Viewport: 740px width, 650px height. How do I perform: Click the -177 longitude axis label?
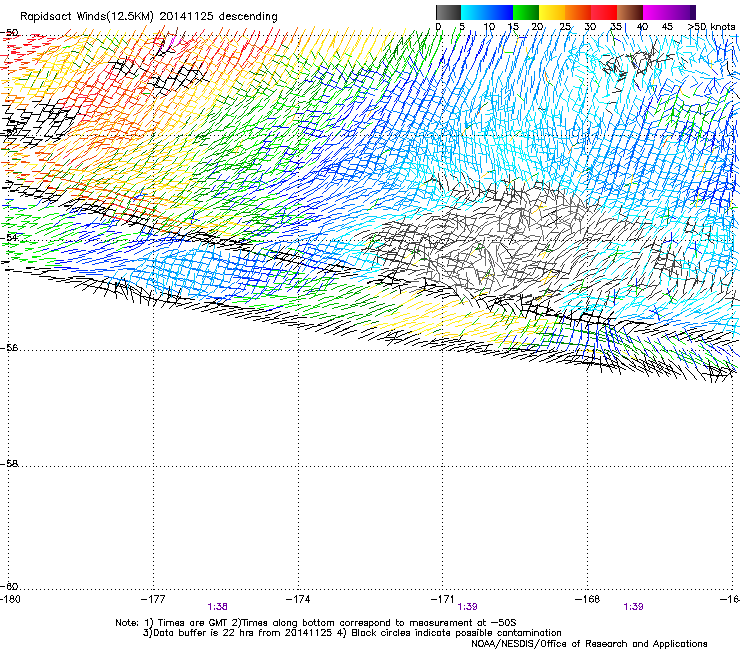pyautogui.click(x=153, y=599)
